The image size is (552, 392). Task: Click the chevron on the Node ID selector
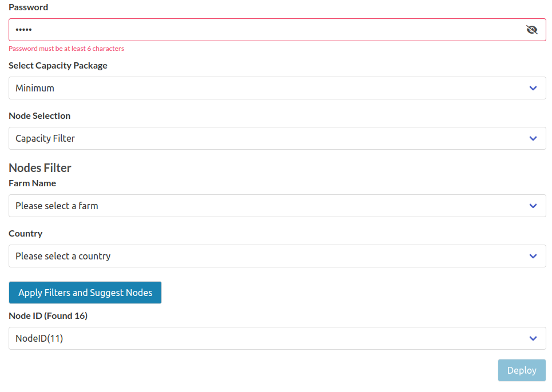click(533, 338)
